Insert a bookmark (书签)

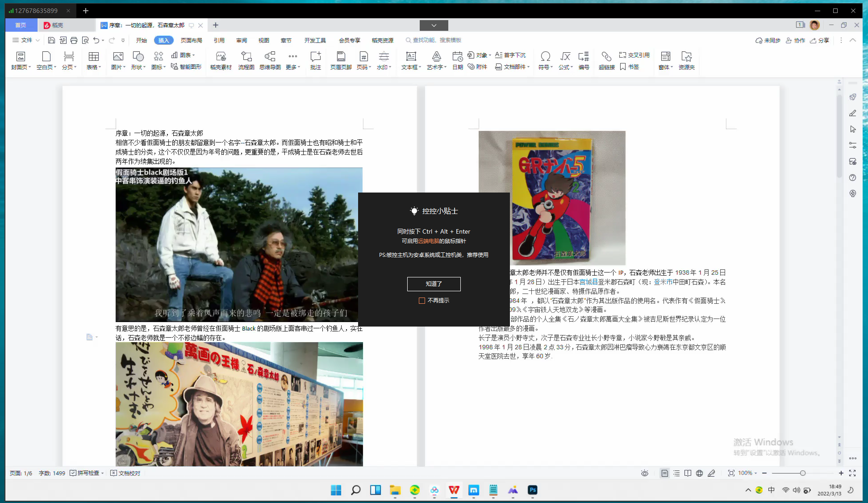click(630, 67)
